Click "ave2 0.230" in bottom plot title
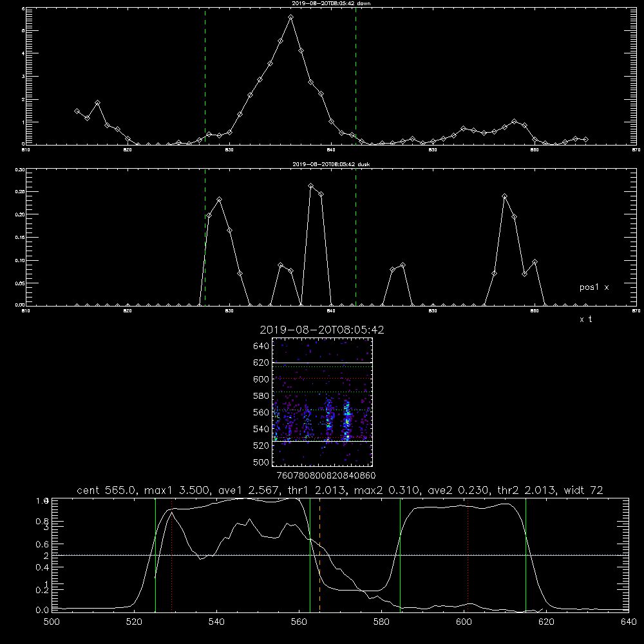This screenshot has height=644, width=644. pyautogui.click(x=457, y=490)
